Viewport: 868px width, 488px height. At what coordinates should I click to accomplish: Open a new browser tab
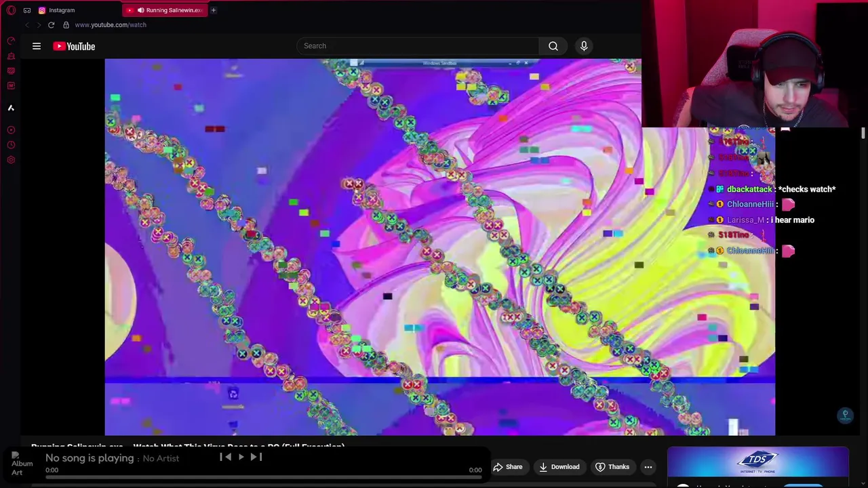click(213, 10)
